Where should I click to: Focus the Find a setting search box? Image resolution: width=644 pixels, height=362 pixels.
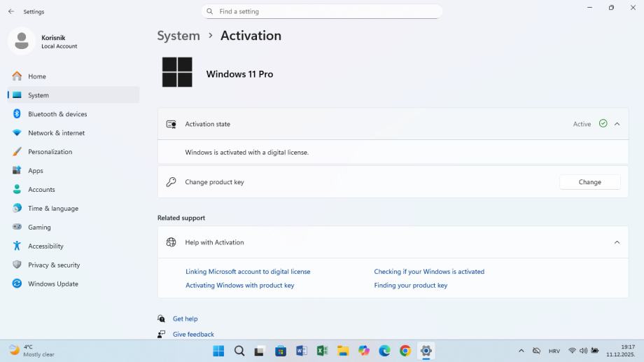pyautogui.click(x=322, y=11)
